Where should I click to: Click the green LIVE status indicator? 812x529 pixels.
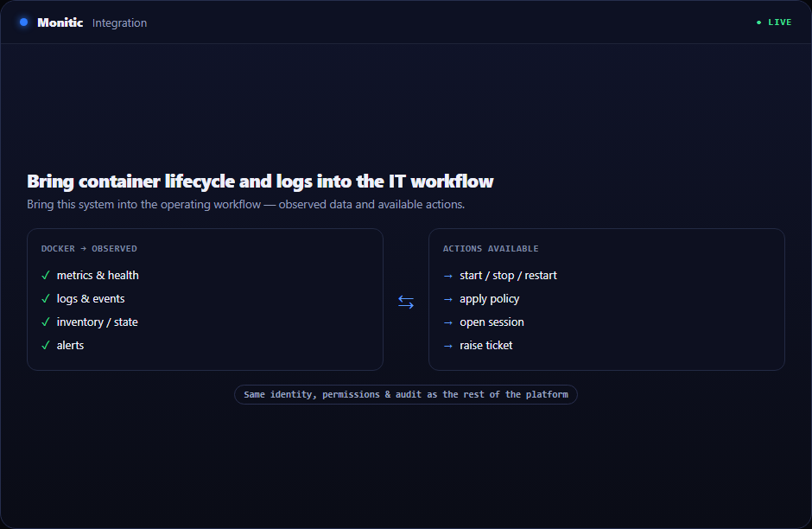774,22
